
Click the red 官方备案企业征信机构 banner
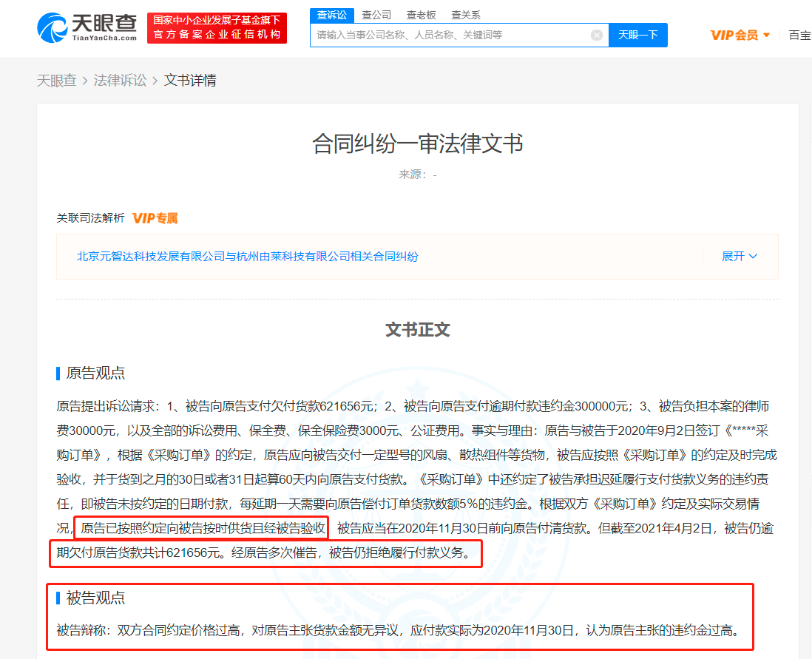pyautogui.click(x=217, y=28)
